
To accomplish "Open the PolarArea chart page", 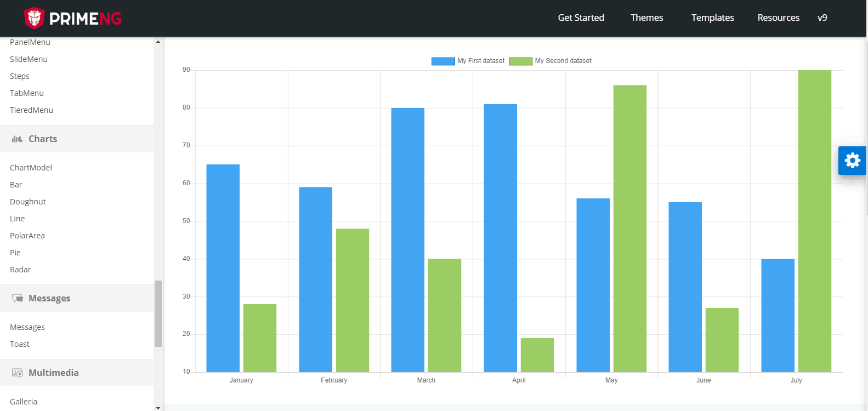I will coord(27,236).
